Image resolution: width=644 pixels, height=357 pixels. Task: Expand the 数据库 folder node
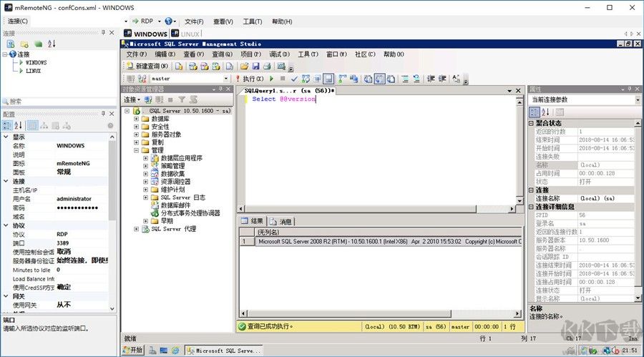(x=136, y=119)
